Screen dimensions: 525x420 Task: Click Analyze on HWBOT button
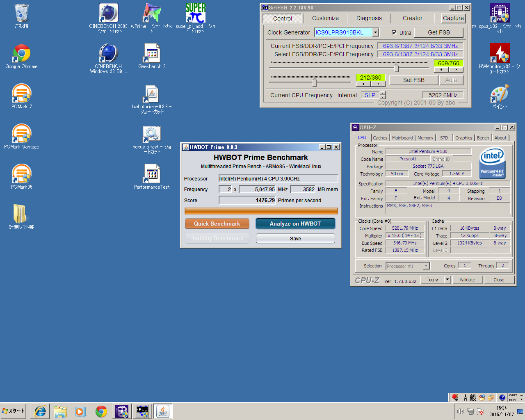295,224
